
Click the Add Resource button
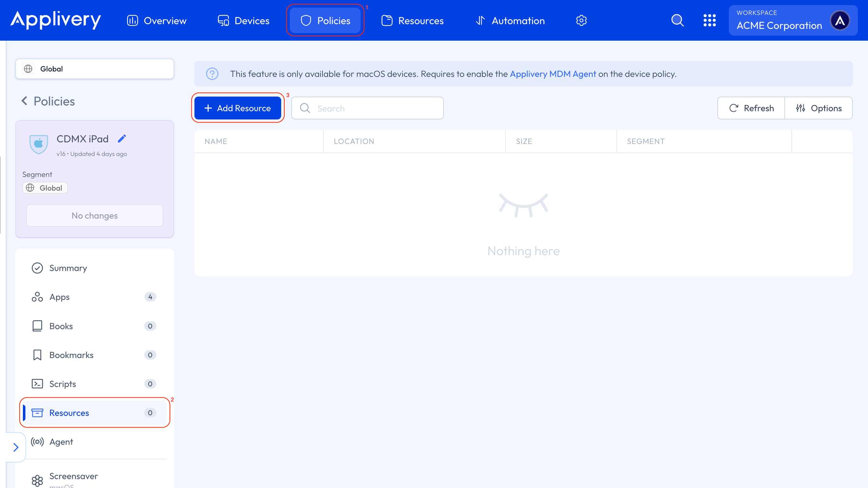238,108
